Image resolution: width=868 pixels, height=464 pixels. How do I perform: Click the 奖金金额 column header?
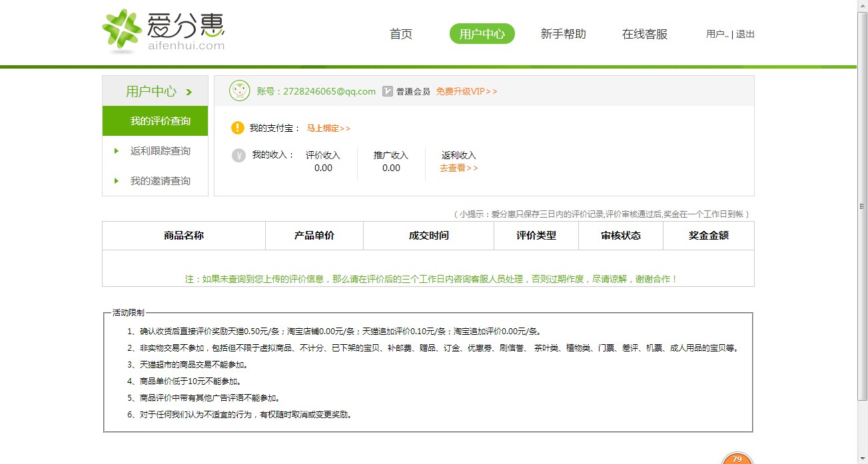(x=709, y=236)
